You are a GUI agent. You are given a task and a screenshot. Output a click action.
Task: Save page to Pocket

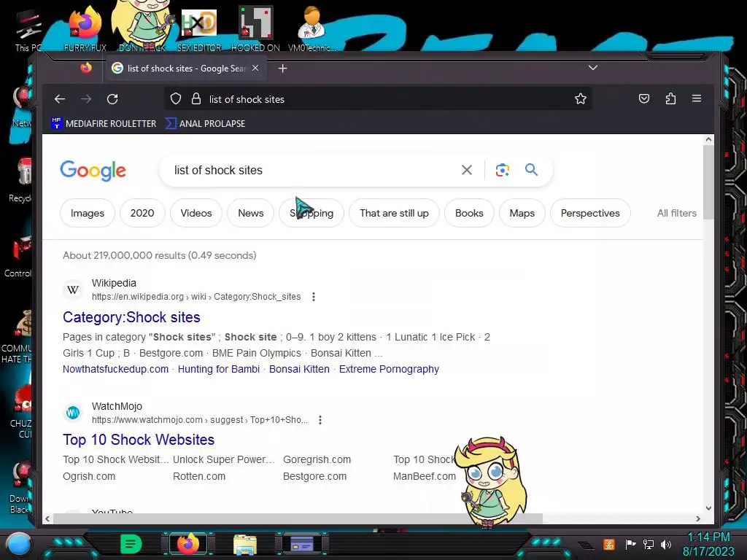click(x=644, y=98)
